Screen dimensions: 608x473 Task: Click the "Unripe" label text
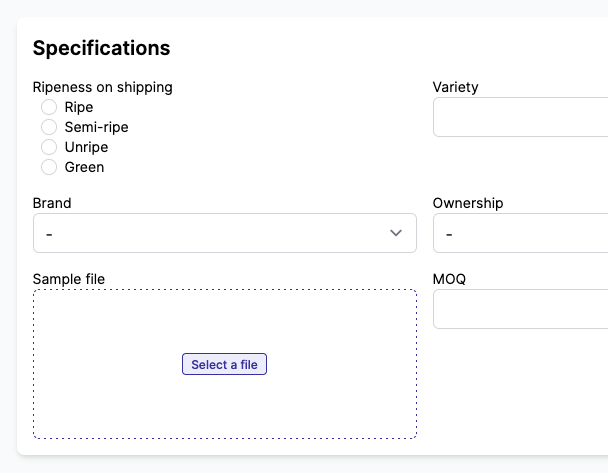click(x=86, y=147)
